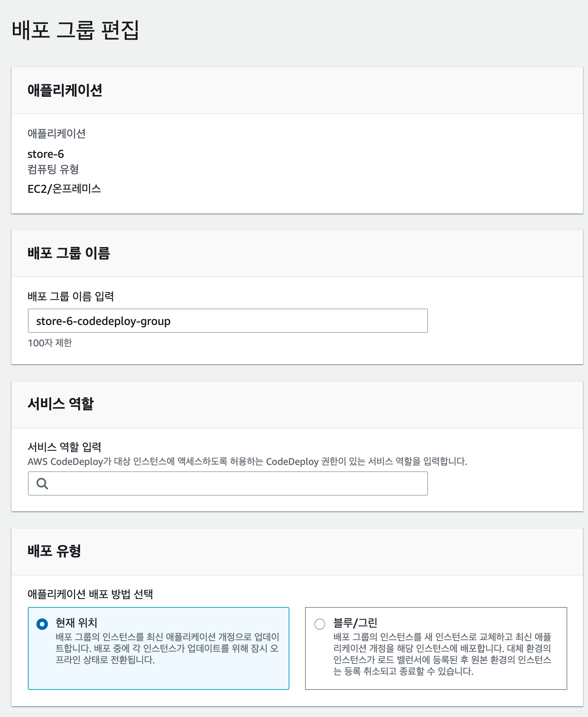Click the 100자 제한 hint text
The image size is (588, 717).
click(x=50, y=343)
